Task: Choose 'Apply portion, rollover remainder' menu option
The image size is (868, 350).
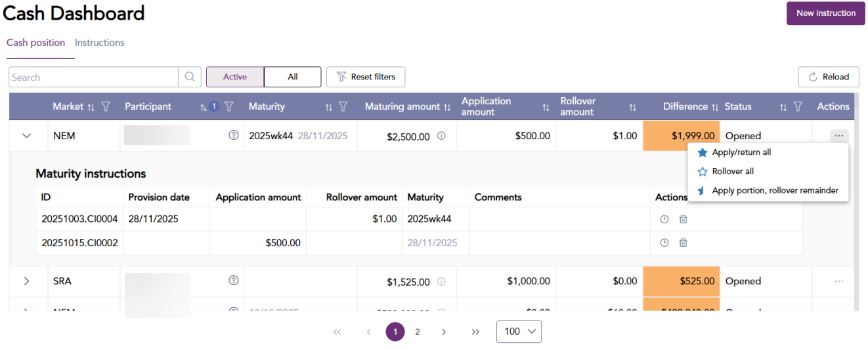Action: pos(775,190)
